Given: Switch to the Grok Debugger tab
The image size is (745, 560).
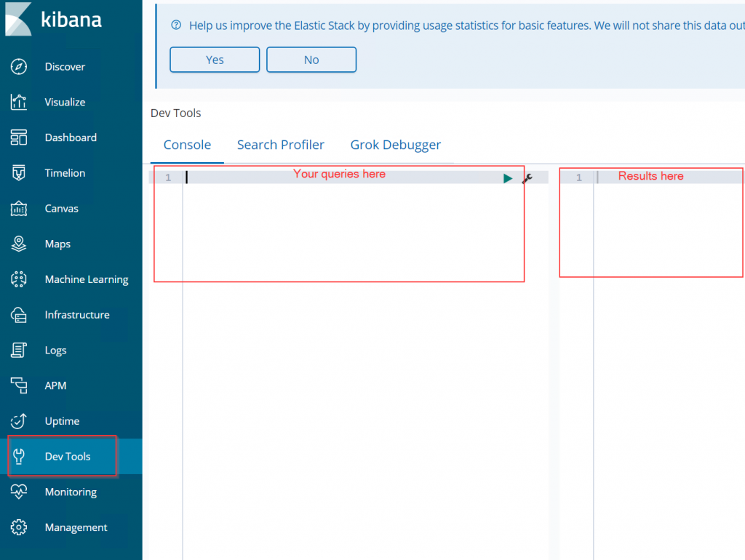Looking at the screenshot, I should 395,145.
